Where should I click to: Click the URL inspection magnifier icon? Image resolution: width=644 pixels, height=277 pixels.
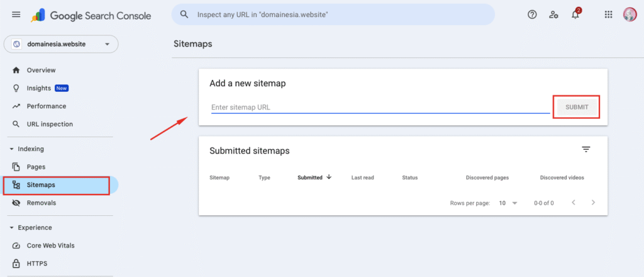16,124
